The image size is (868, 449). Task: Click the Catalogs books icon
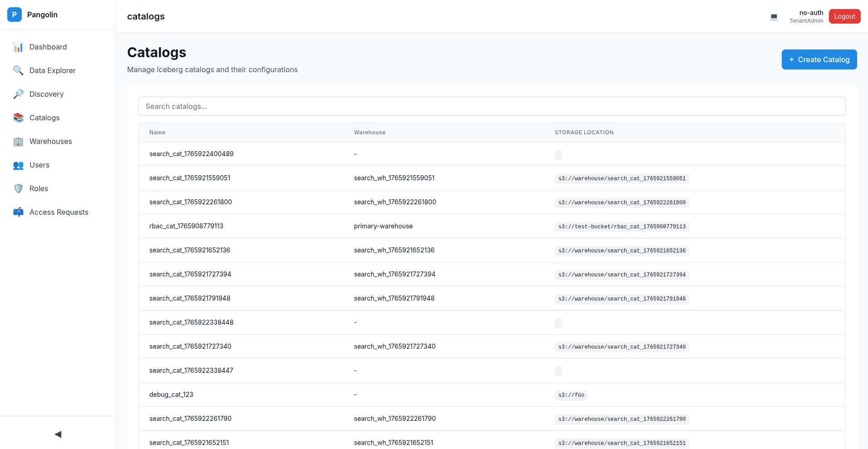click(x=18, y=118)
